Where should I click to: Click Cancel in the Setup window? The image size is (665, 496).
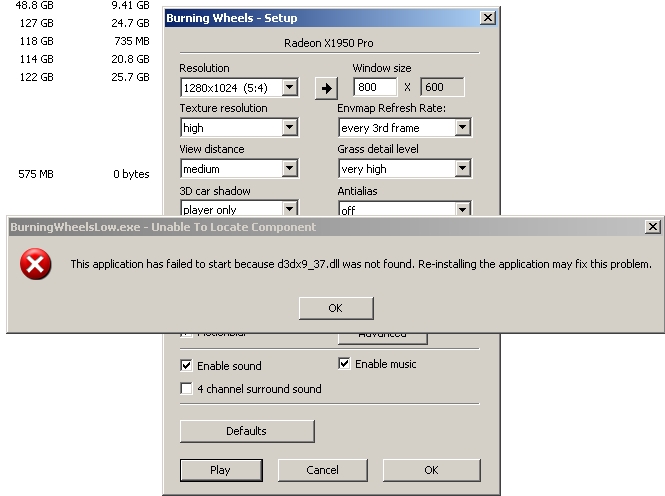click(322, 470)
